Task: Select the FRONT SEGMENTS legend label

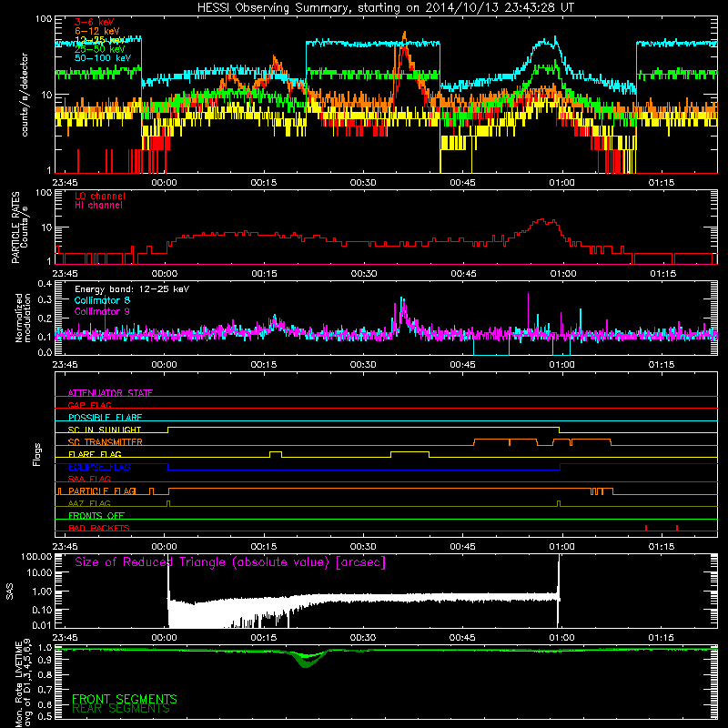Action: (x=125, y=699)
